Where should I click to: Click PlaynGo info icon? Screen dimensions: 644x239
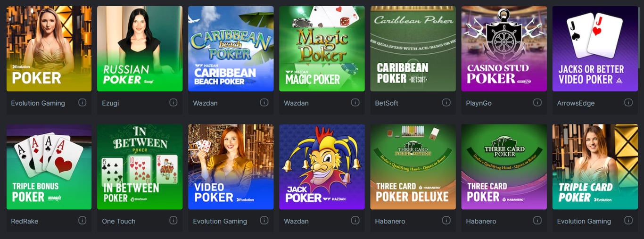(x=537, y=102)
